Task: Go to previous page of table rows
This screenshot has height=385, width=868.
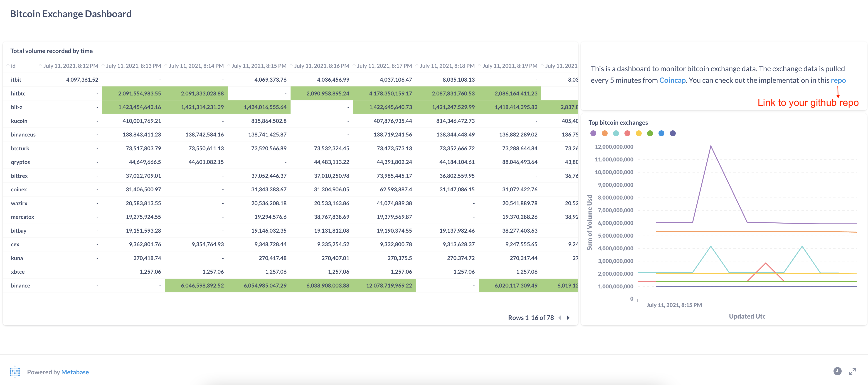Action: point(560,318)
